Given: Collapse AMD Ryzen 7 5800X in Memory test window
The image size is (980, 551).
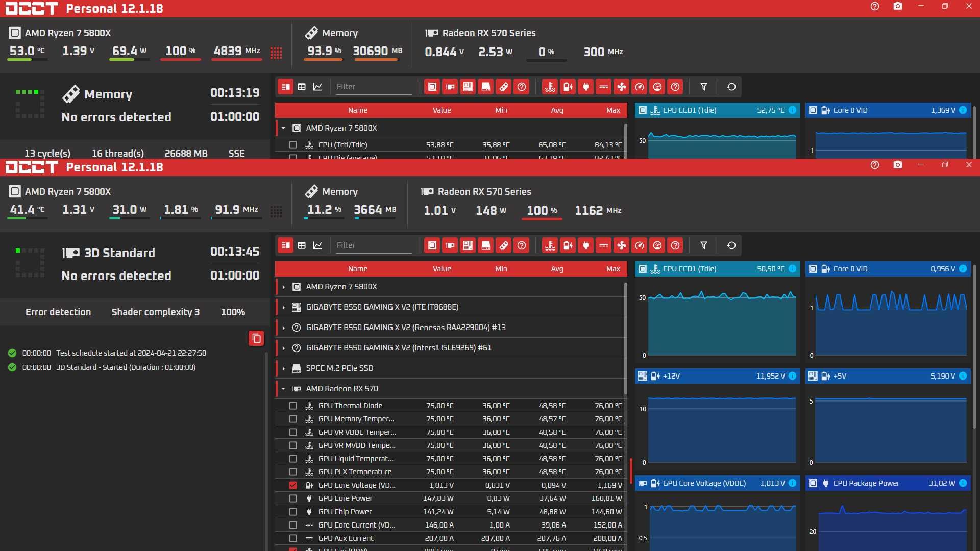Looking at the screenshot, I should pos(283,128).
